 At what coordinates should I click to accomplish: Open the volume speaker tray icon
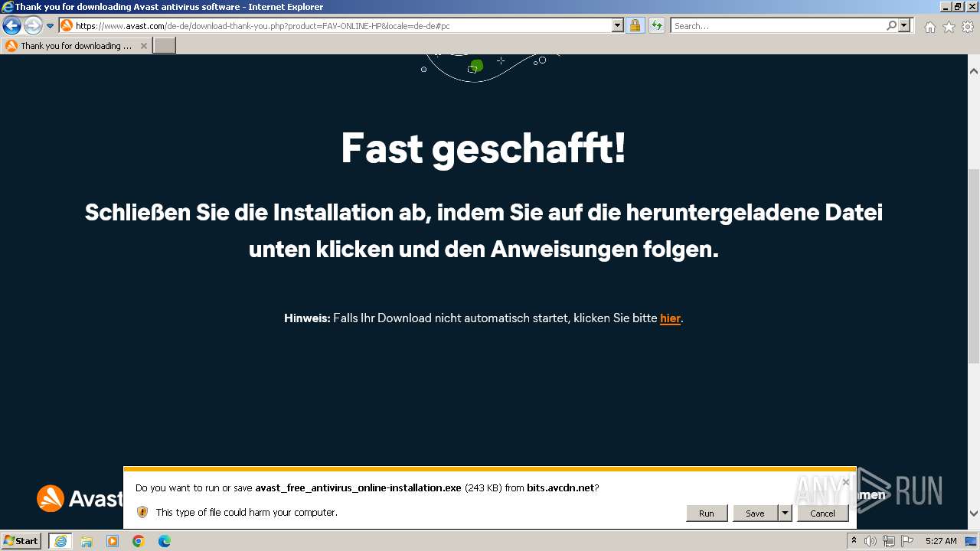[x=871, y=541]
